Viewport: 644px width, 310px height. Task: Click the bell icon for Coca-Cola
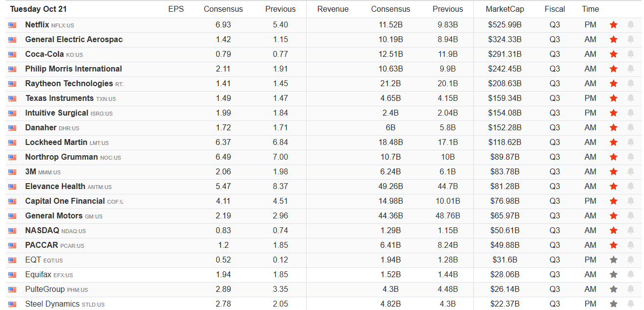630,54
